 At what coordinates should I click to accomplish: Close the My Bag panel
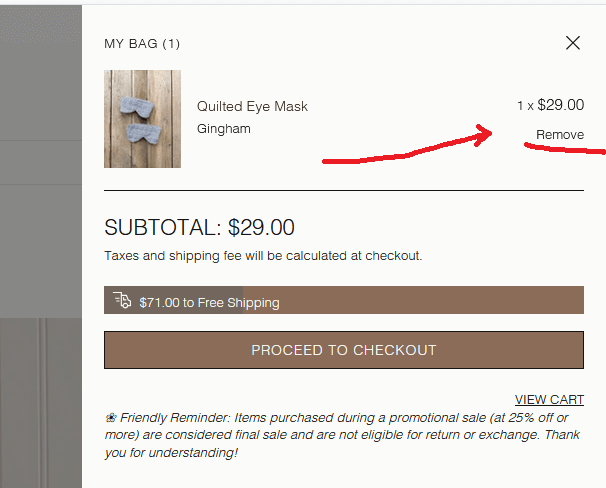(x=572, y=43)
